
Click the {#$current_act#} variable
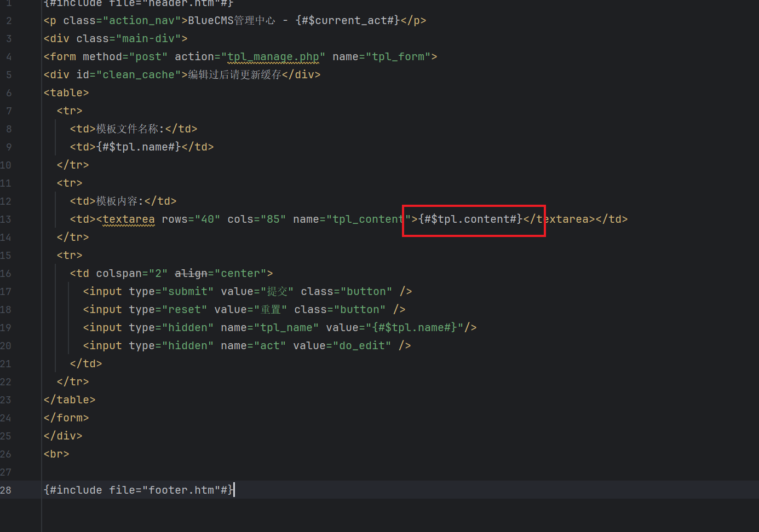pos(348,21)
